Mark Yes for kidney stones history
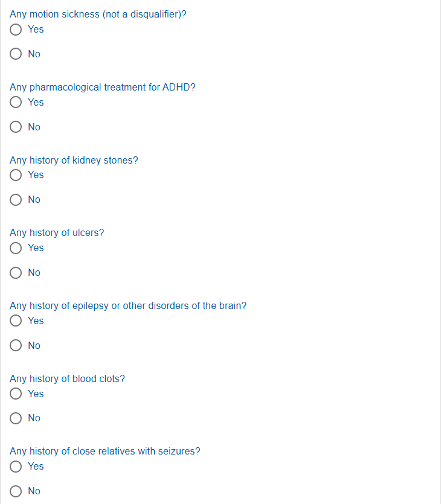This screenshot has height=504, width=441. pyautogui.click(x=16, y=175)
